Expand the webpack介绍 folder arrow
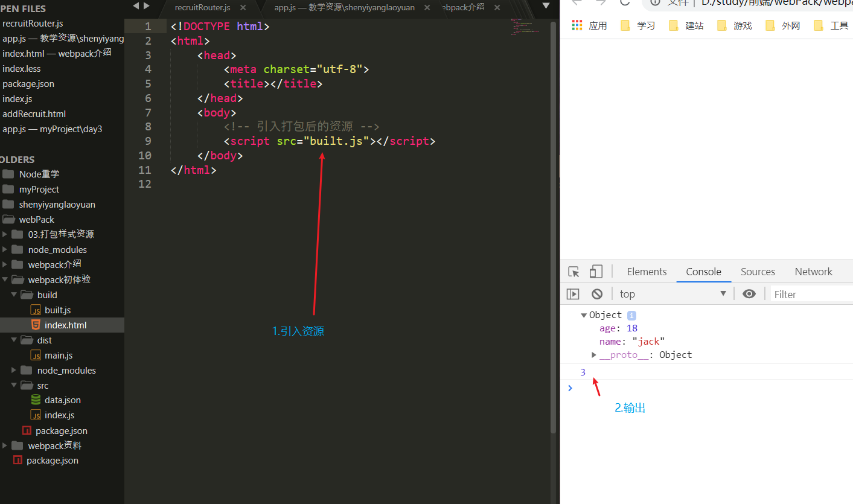 5,264
